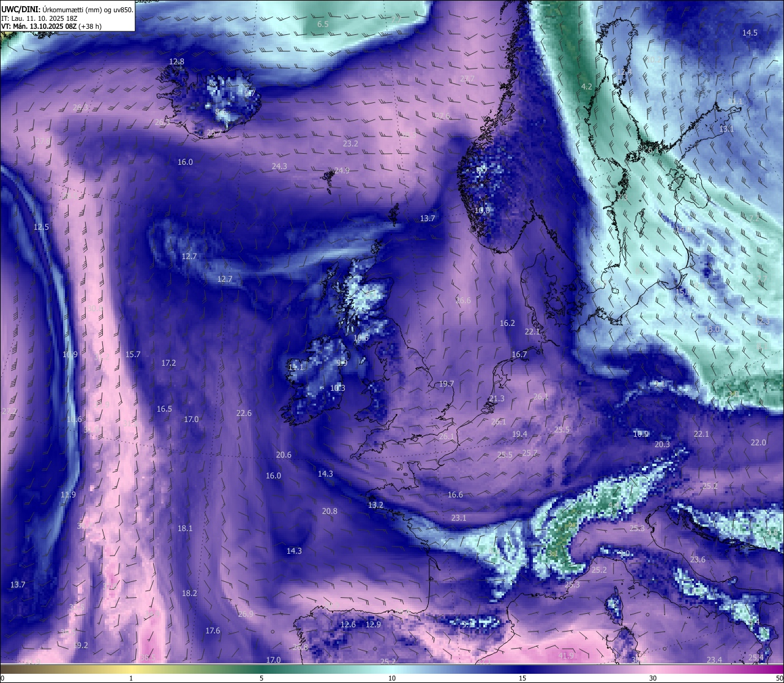Click the 23.4 value label at the bottom right
The width and height of the screenshot is (784, 683).
click(714, 660)
